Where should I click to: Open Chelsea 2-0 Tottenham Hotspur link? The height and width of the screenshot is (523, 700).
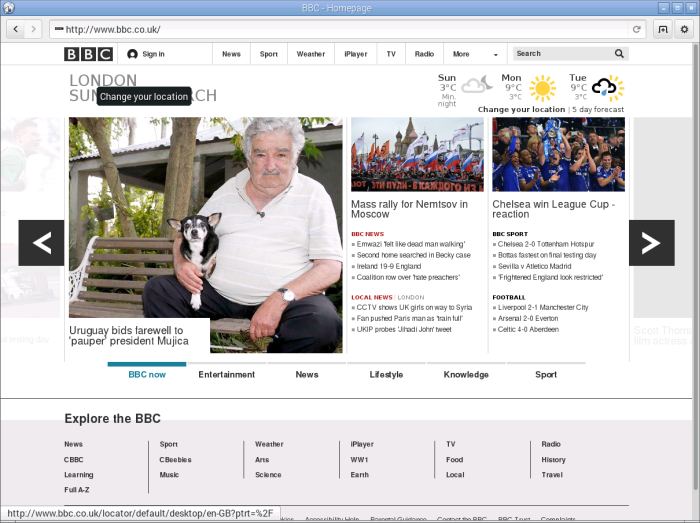pyautogui.click(x=546, y=244)
